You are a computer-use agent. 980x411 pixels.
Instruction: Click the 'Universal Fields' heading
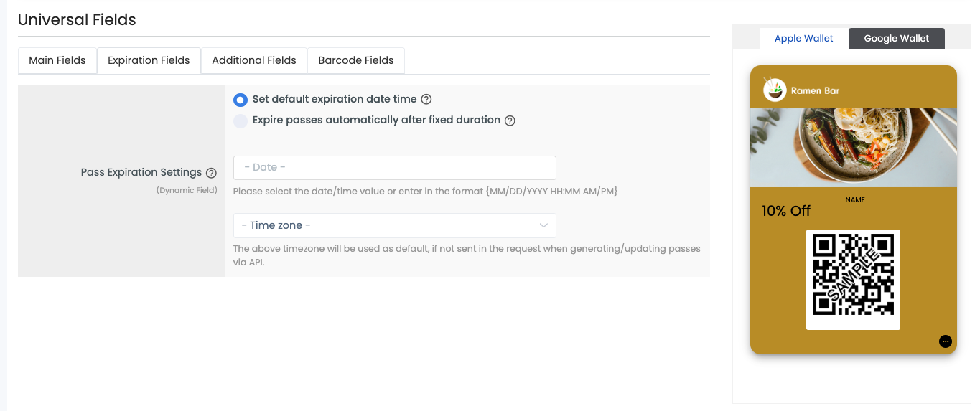pyautogui.click(x=77, y=19)
